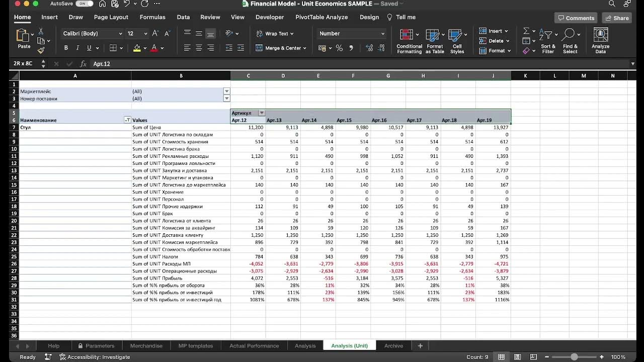The image size is (644, 362).
Task: Click Sort & Filter
Action: [x=548, y=41]
